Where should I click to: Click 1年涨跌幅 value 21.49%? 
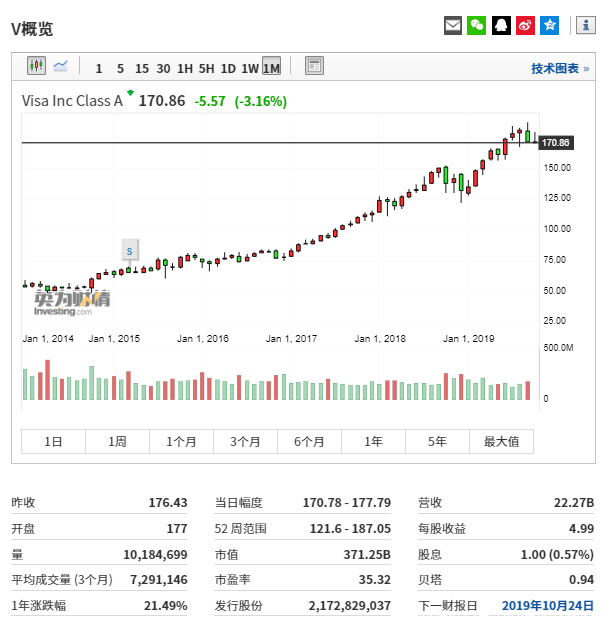(x=165, y=605)
